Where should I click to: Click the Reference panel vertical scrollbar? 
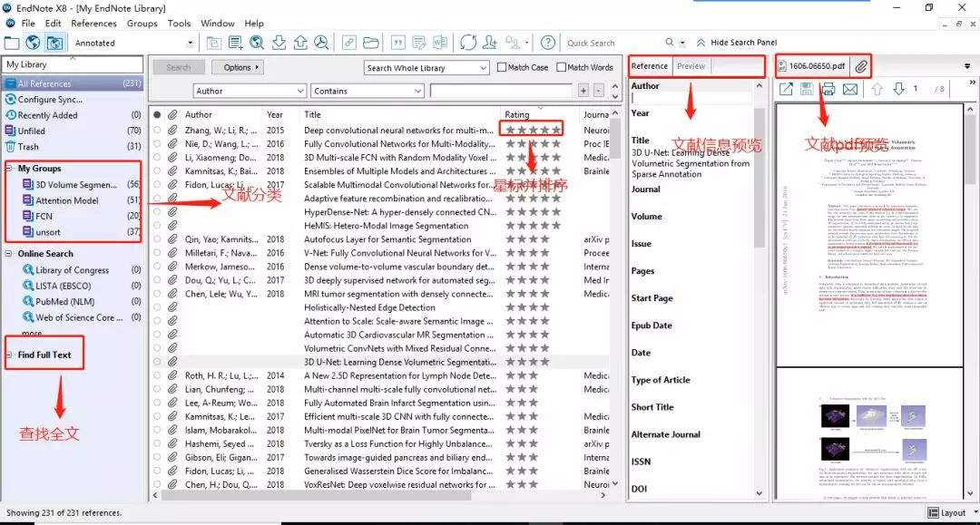[759, 178]
